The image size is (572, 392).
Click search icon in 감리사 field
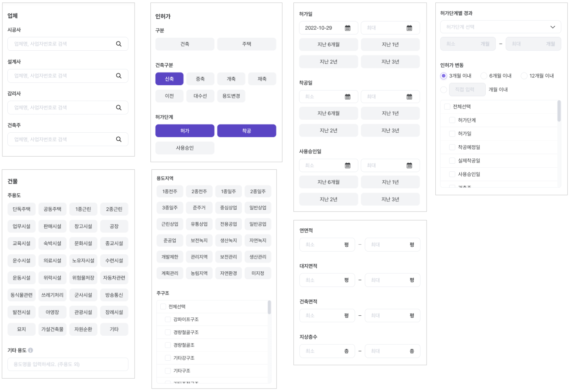pyautogui.click(x=119, y=108)
